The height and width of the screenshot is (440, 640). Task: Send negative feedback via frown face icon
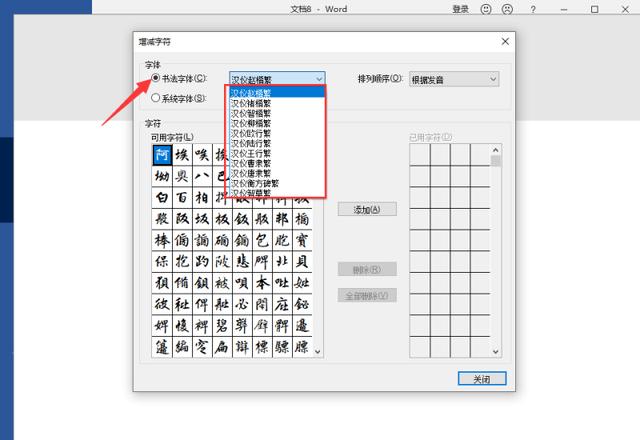coord(507,9)
